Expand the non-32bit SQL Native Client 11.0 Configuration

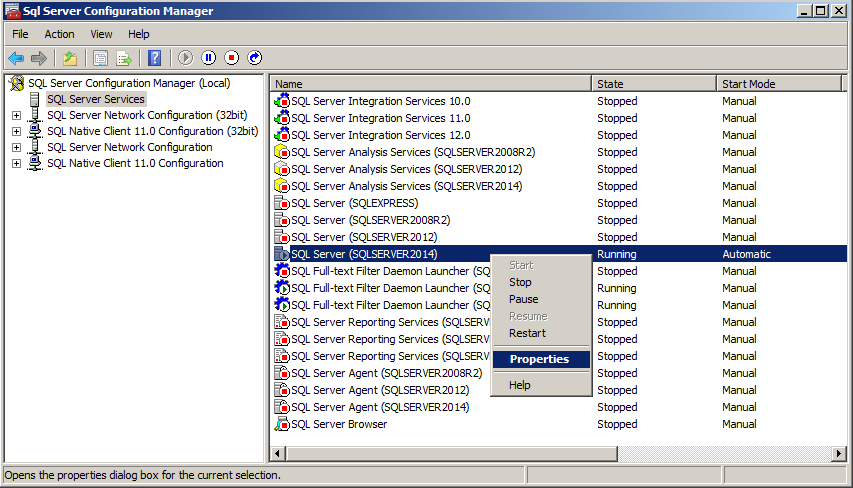(x=16, y=163)
